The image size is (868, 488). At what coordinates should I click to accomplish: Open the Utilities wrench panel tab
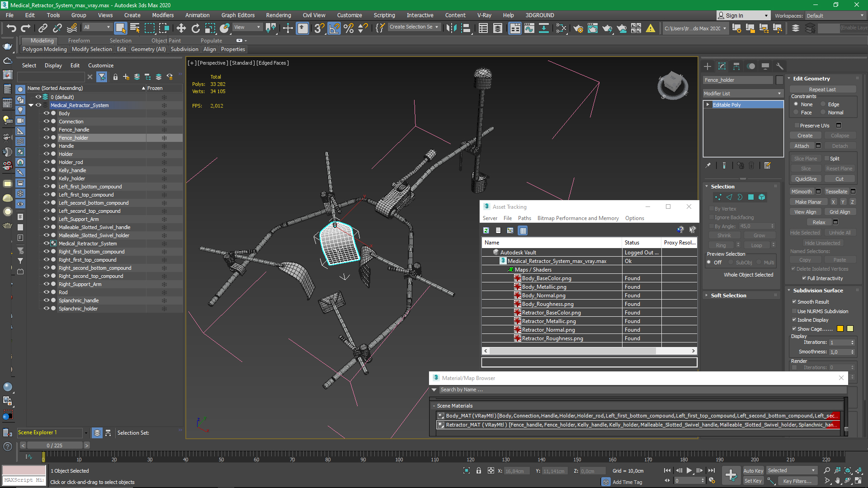coord(780,66)
